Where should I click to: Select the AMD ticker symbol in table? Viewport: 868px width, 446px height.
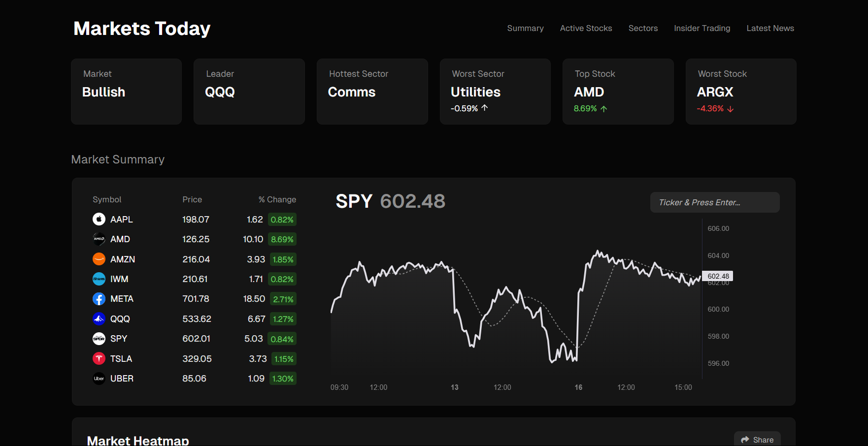click(x=120, y=239)
